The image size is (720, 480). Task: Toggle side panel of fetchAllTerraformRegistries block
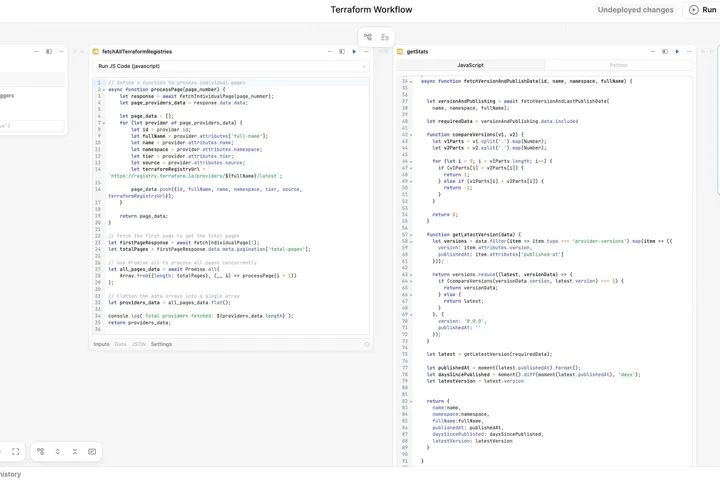tap(342, 51)
